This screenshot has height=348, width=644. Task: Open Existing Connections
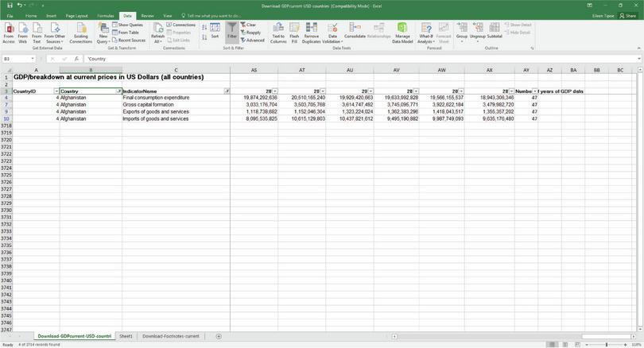[x=81, y=33]
